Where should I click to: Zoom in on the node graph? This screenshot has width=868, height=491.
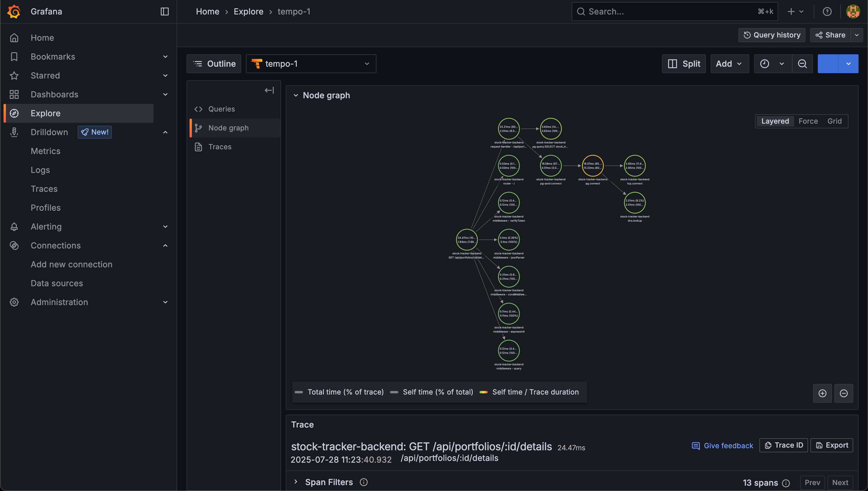click(x=823, y=393)
